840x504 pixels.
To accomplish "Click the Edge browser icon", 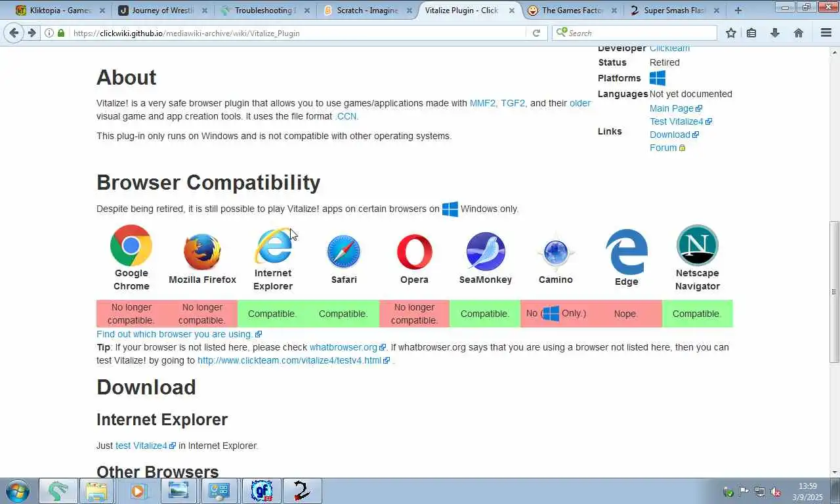I will coord(627,251).
